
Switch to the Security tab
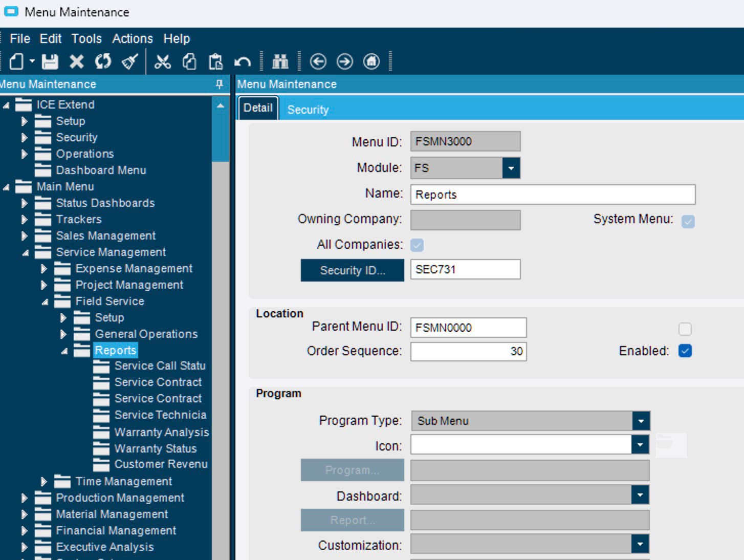(308, 109)
